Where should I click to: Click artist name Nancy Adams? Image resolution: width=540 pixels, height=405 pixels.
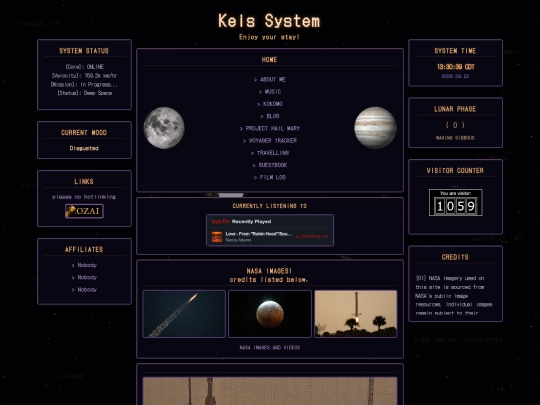(x=238, y=240)
